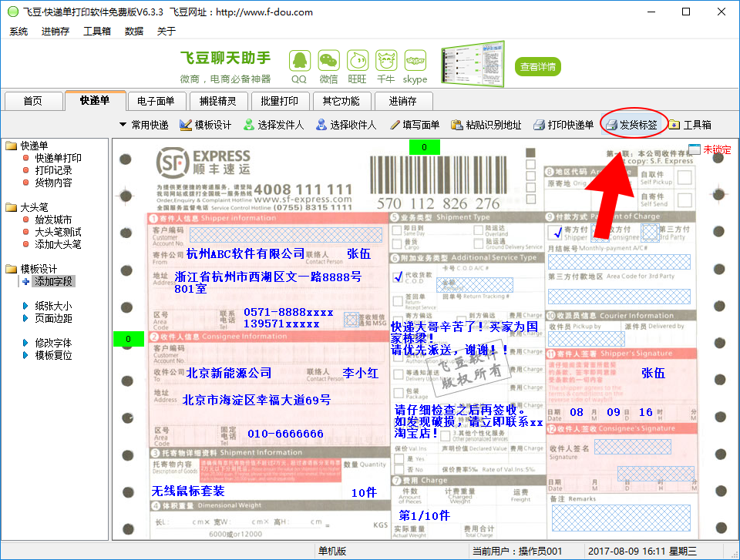This screenshot has height=560, width=740.
Task: Open 工具箱 in the toolbar
Action: (x=690, y=125)
